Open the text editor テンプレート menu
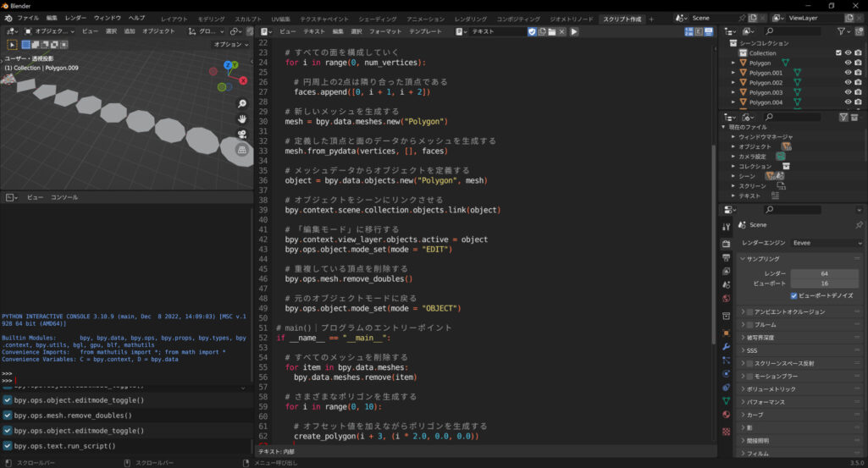The height and width of the screenshot is (468, 868). 425,31
